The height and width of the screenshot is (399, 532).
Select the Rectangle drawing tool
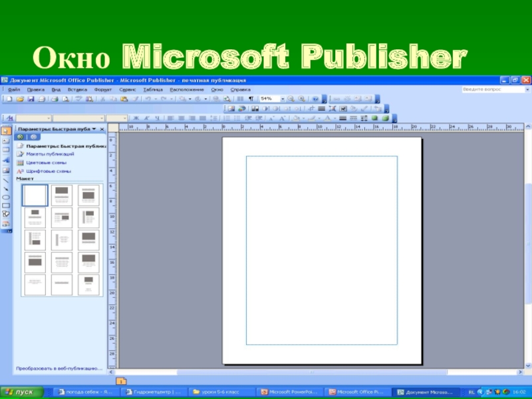pos(6,205)
